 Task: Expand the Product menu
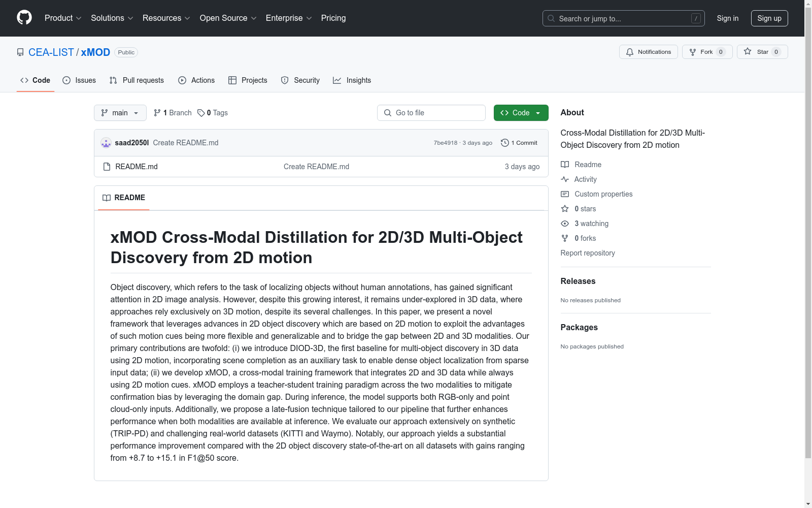[63, 18]
